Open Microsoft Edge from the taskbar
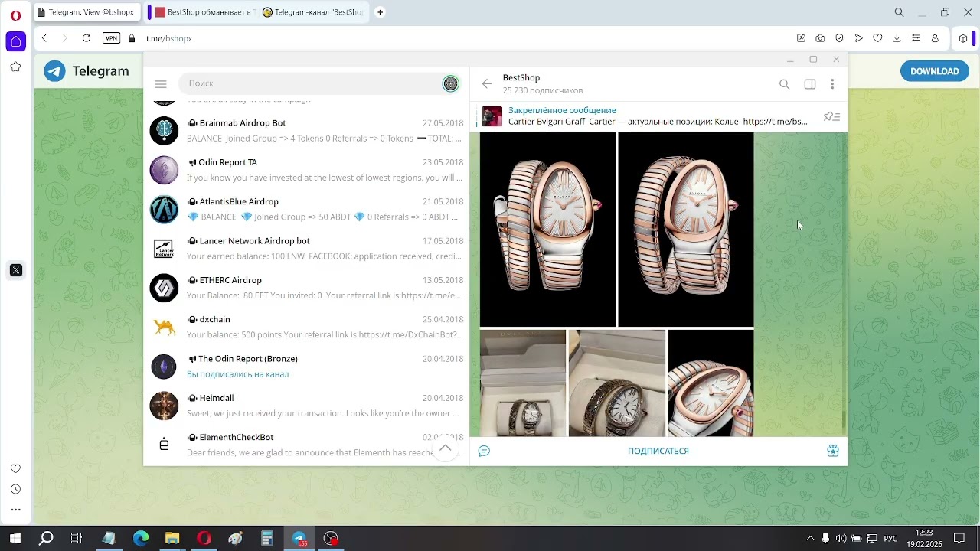The height and width of the screenshot is (551, 980). point(141,538)
